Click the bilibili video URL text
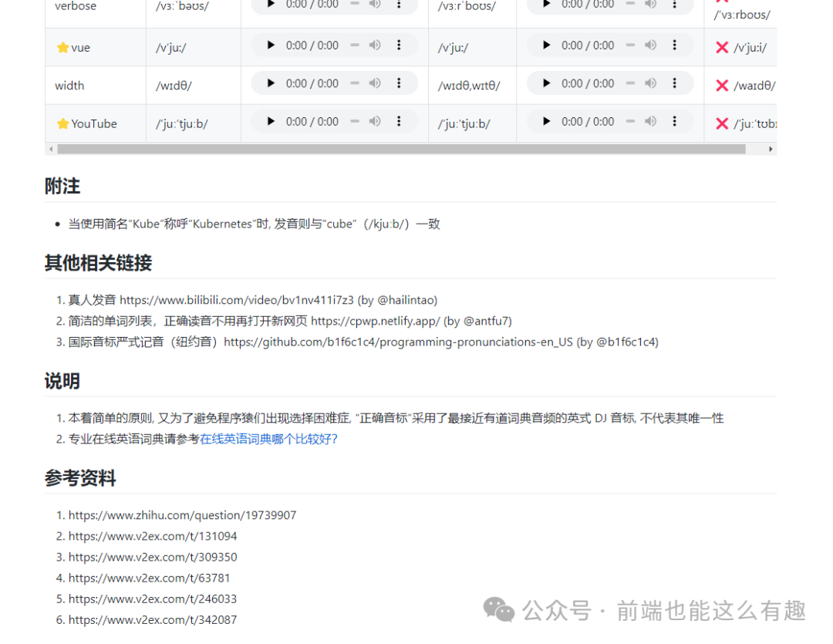The width and height of the screenshot is (833, 644). click(x=237, y=300)
